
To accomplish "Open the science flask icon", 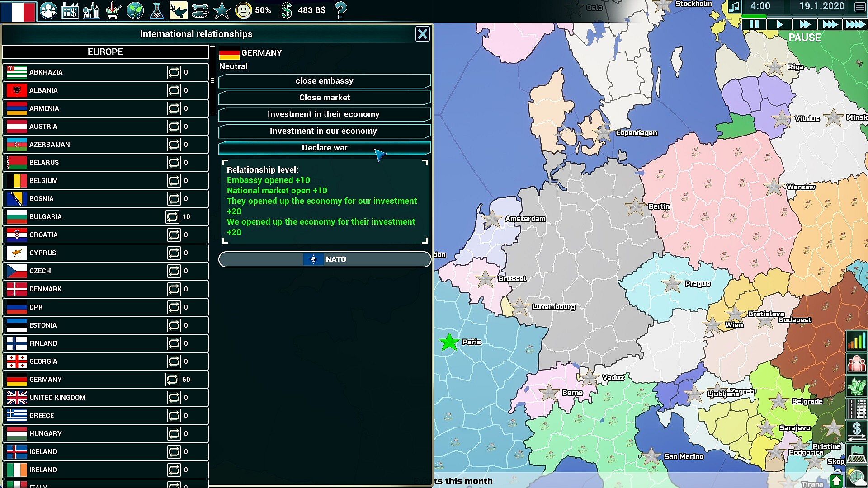I will pos(156,10).
